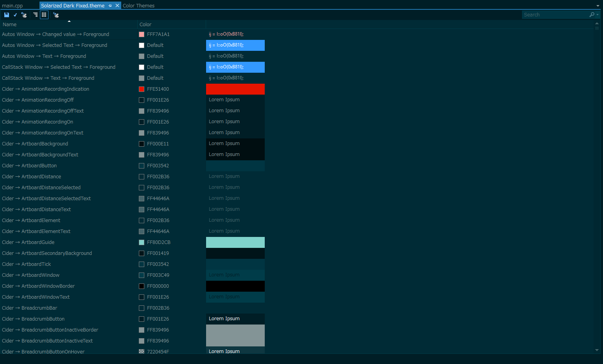
Task: Apply the theme using the checkmark icon
Action: [15, 14]
